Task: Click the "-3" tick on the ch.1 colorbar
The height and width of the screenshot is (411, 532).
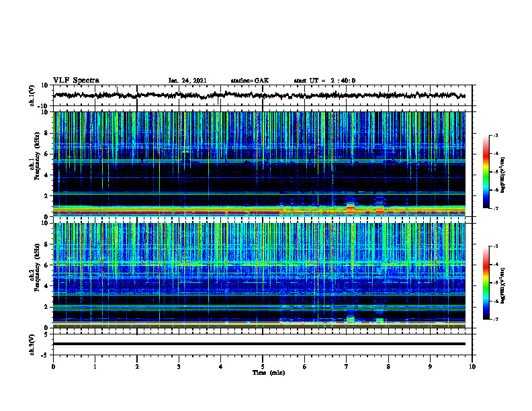Action: [495, 136]
